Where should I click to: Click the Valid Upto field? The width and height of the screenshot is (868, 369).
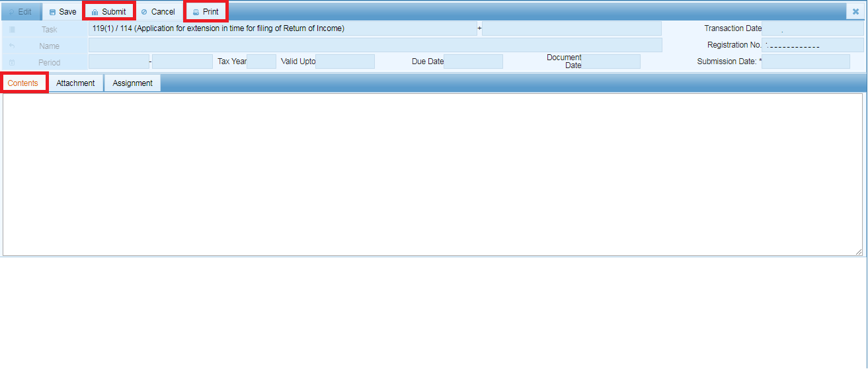click(x=344, y=61)
